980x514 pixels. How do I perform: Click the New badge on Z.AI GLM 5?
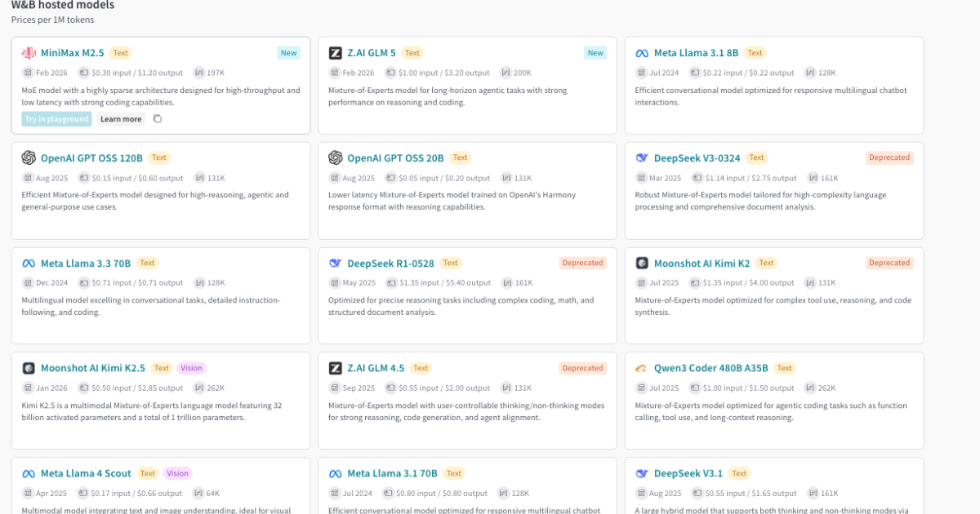(x=595, y=53)
